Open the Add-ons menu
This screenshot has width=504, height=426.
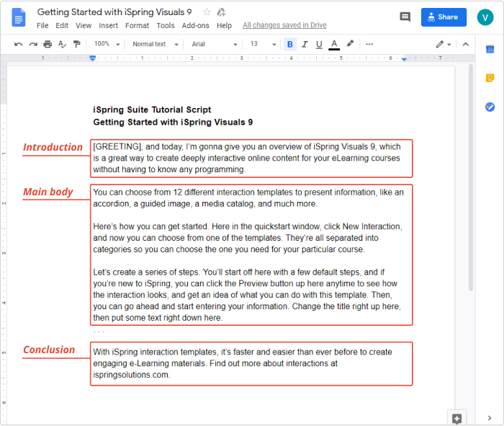point(195,25)
